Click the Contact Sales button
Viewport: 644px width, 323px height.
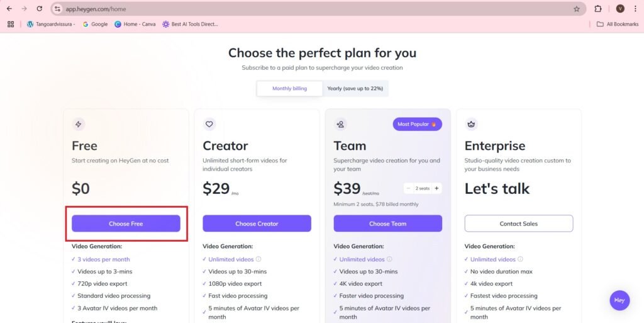pyautogui.click(x=519, y=224)
